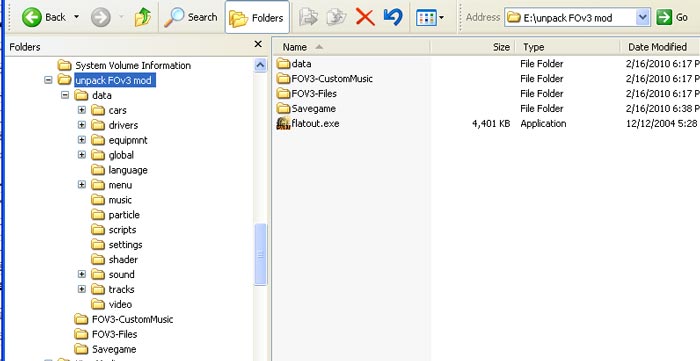Click the menu folder icon in tree

98,185
